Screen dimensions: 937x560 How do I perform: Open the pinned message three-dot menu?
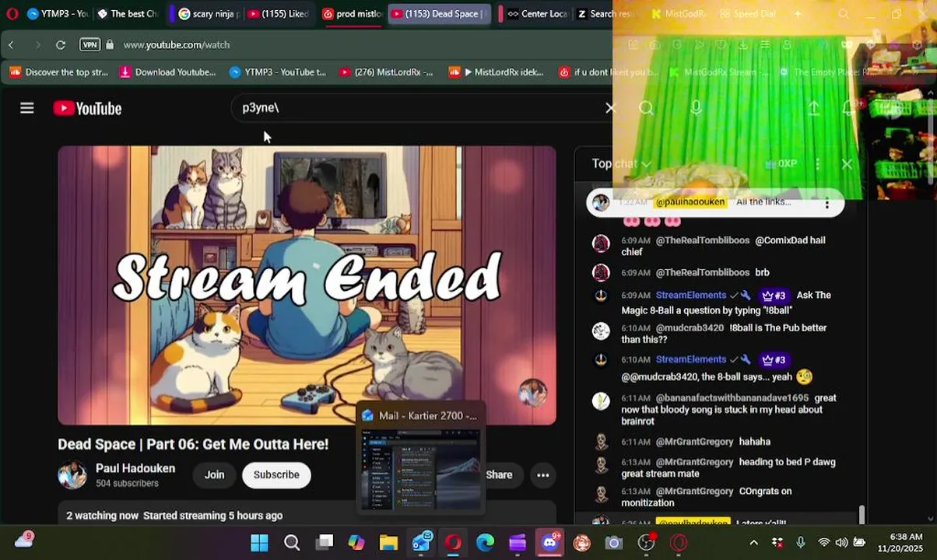[x=827, y=204]
